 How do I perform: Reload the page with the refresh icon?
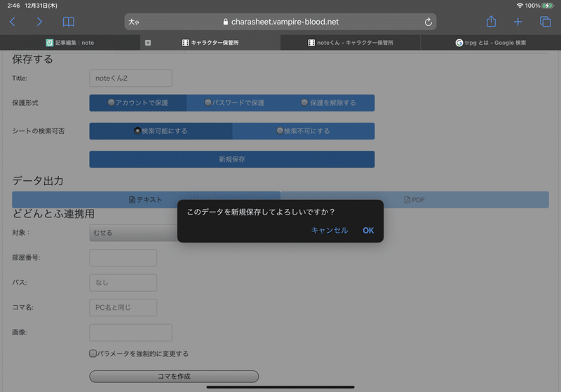428,22
